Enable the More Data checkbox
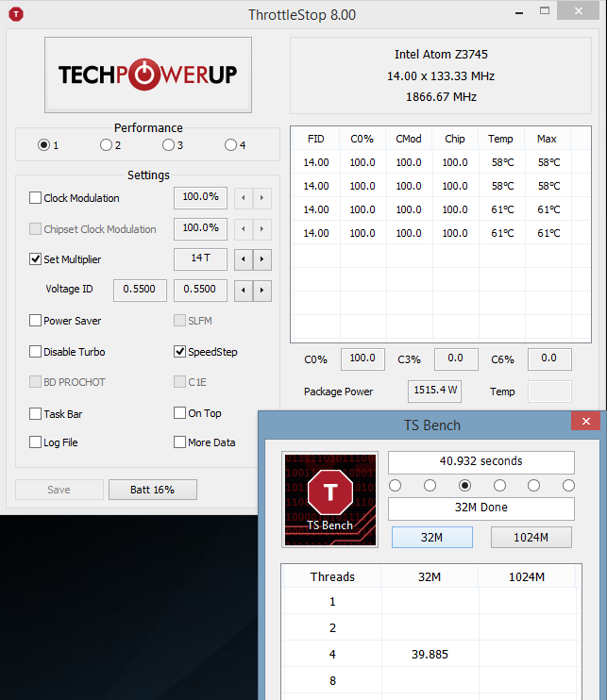This screenshot has width=607, height=700. coord(179,442)
